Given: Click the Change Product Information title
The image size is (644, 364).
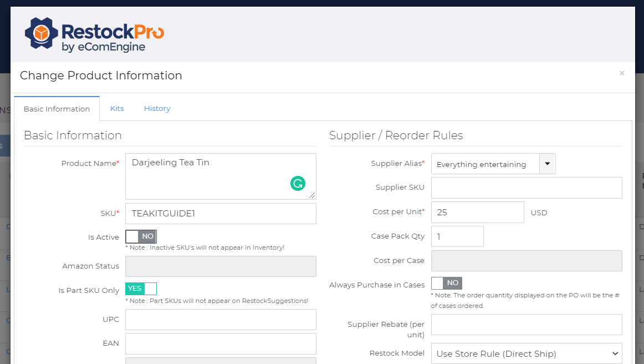Looking at the screenshot, I should [101, 75].
